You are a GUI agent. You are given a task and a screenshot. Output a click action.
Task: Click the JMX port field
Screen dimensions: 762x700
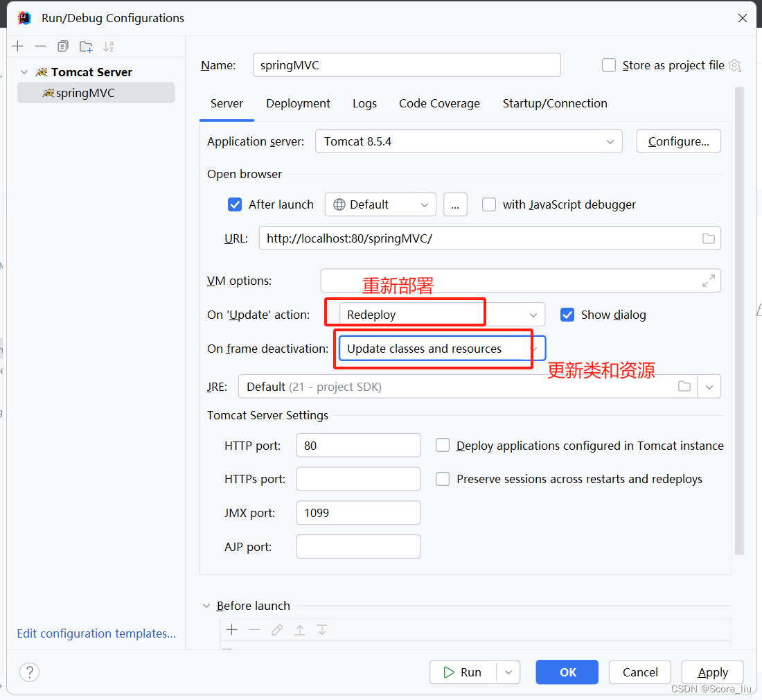click(x=358, y=512)
